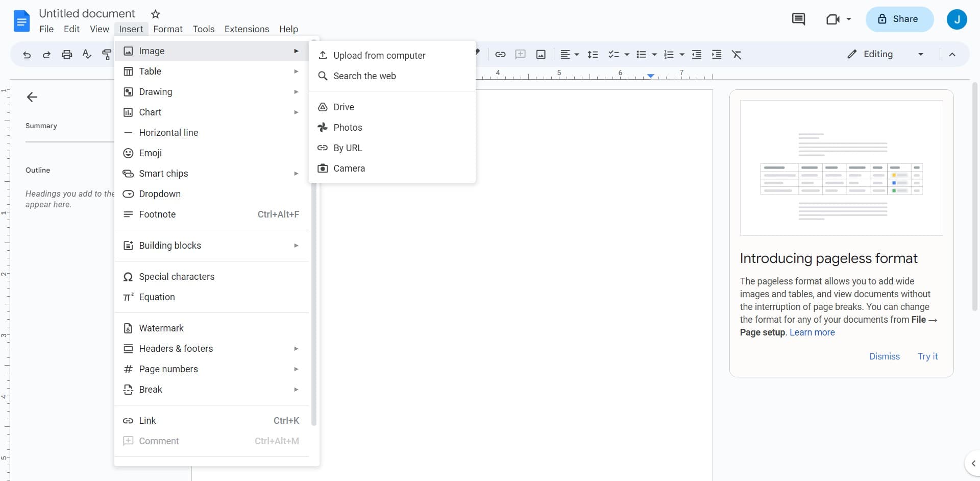Open the numbered list options dropdown

coord(681,54)
